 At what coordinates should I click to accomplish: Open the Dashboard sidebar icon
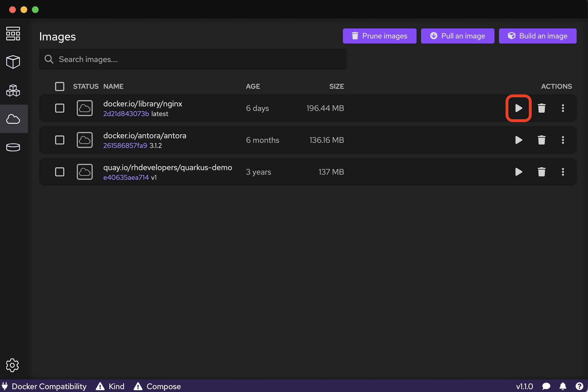pos(13,34)
